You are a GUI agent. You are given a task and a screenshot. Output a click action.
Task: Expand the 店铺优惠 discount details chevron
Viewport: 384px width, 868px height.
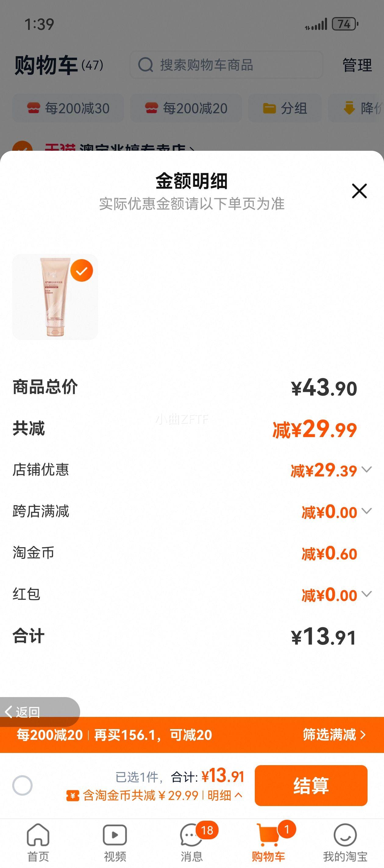[x=367, y=469]
